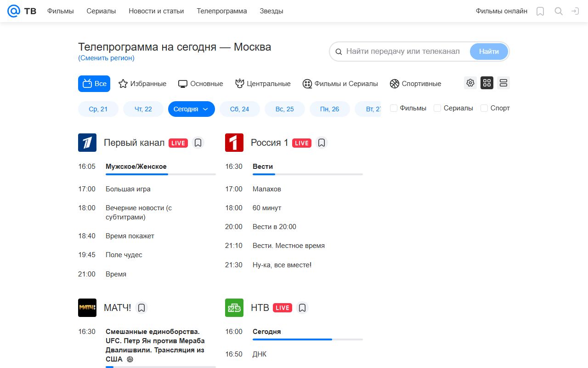Select the Фильмы и Сериалы tab
This screenshot has width=588, height=368.
[340, 84]
